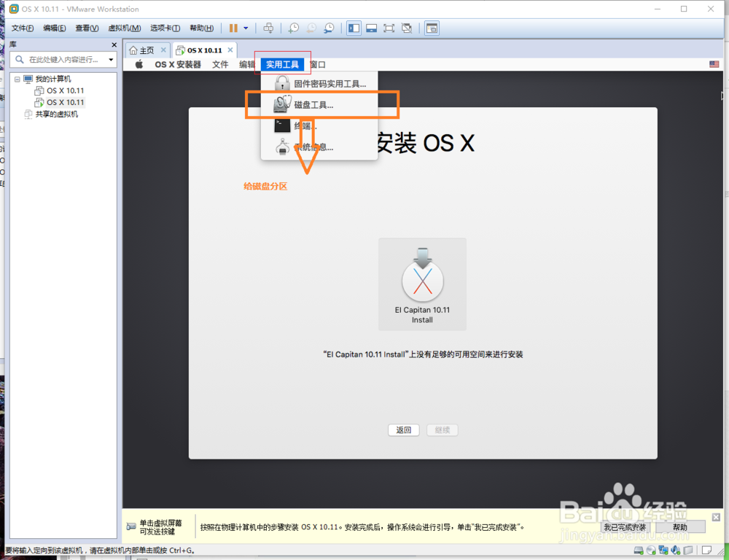Viewport: 729px width, 560px height.
Task: Click the message log note icon
Action: click(x=706, y=551)
